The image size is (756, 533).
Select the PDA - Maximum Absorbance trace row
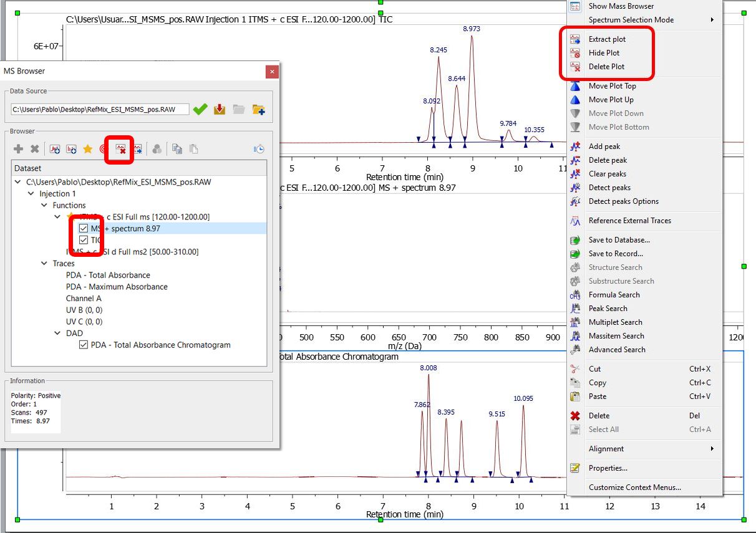pyautogui.click(x=117, y=287)
